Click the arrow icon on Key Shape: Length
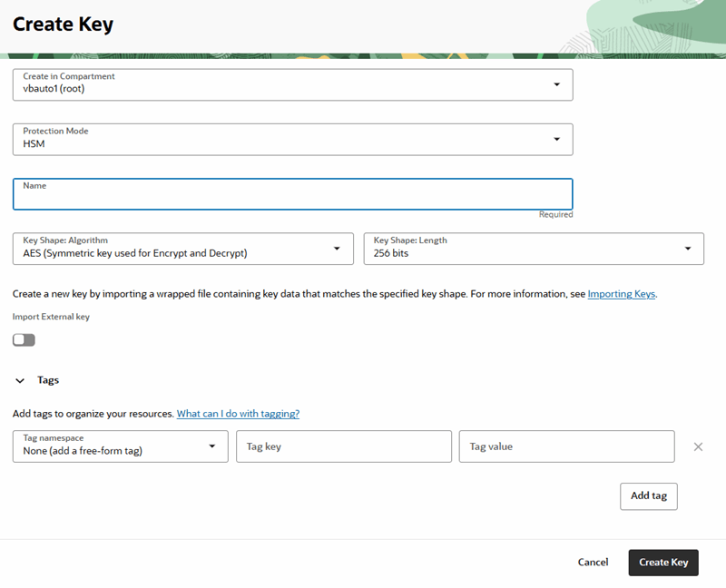The width and height of the screenshot is (726, 588). click(688, 248)
